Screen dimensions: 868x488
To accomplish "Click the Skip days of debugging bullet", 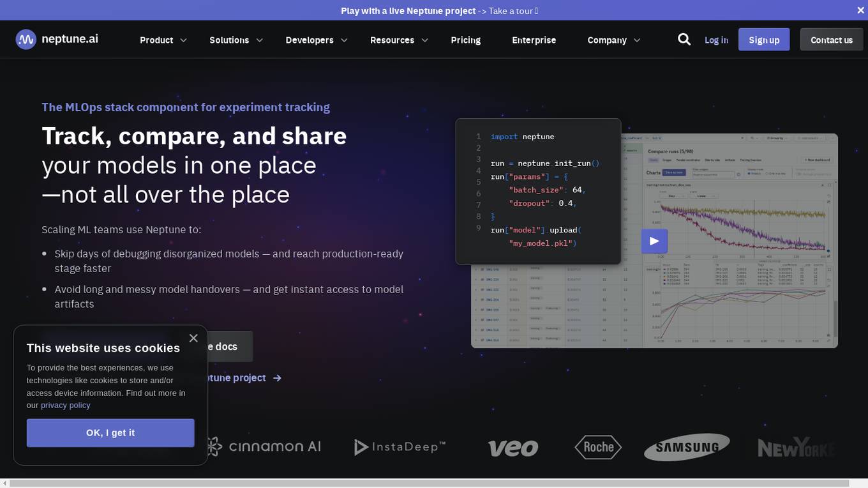I will [x=229, y=261].
